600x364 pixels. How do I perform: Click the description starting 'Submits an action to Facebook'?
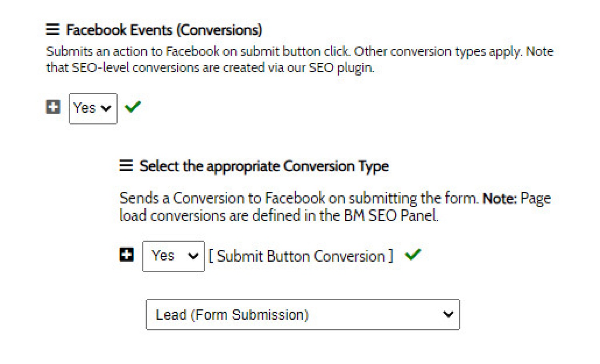coord(300,60)
